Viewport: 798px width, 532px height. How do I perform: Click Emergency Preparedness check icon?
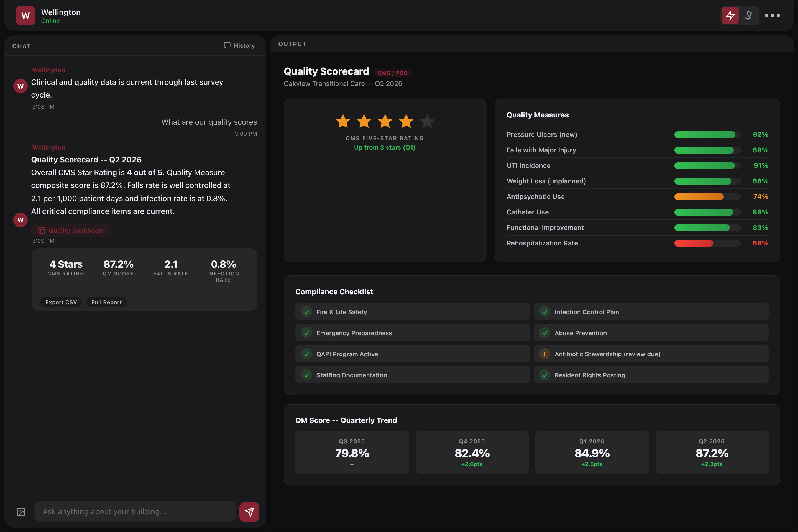(306, 333)
